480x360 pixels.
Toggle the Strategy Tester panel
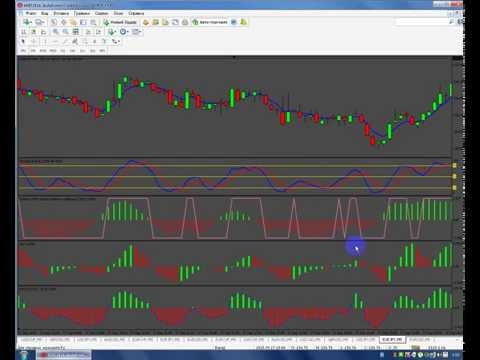click(x=93, y=22)
